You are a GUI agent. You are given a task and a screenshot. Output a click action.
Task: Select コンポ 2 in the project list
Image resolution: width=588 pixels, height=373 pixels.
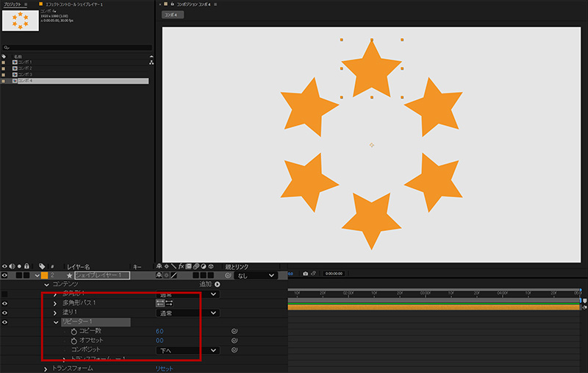point(26,68)
